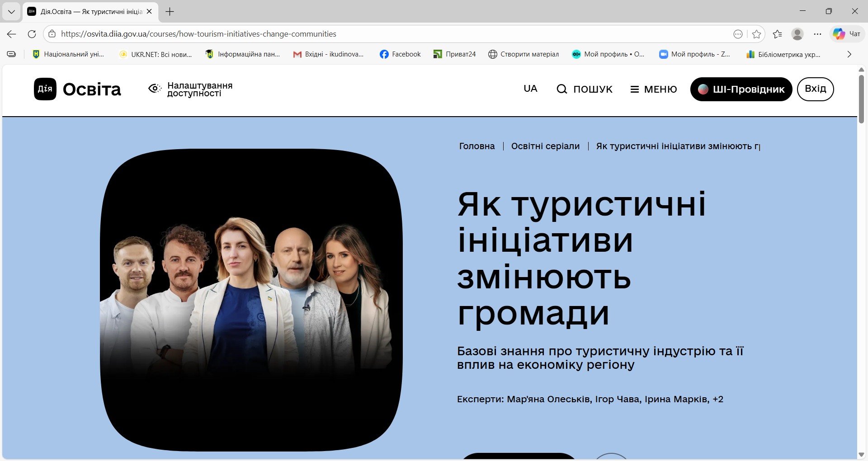Click the Освіта site title
This screenshot has height=461, width=868.
92,89
